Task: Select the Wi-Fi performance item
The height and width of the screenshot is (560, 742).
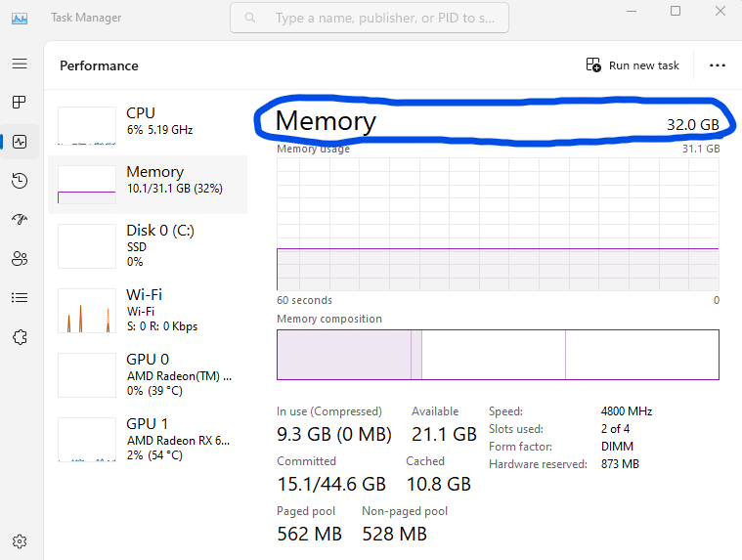Action: (148, 310)
